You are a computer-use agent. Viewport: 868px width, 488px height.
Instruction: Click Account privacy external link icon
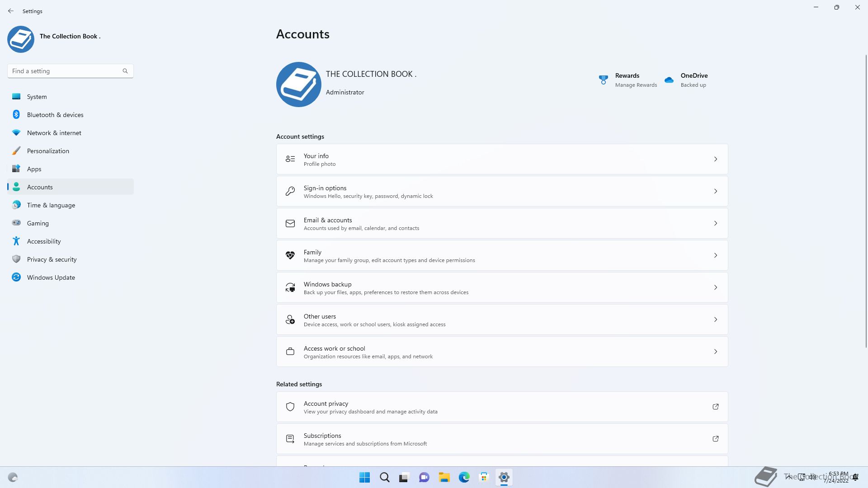(716, 407)
